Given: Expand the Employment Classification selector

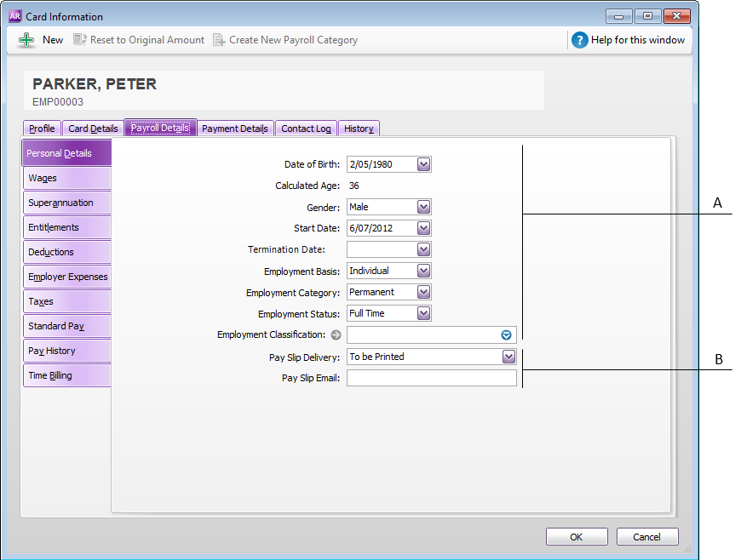Looking at the screenshot, I should coord(506,335).
